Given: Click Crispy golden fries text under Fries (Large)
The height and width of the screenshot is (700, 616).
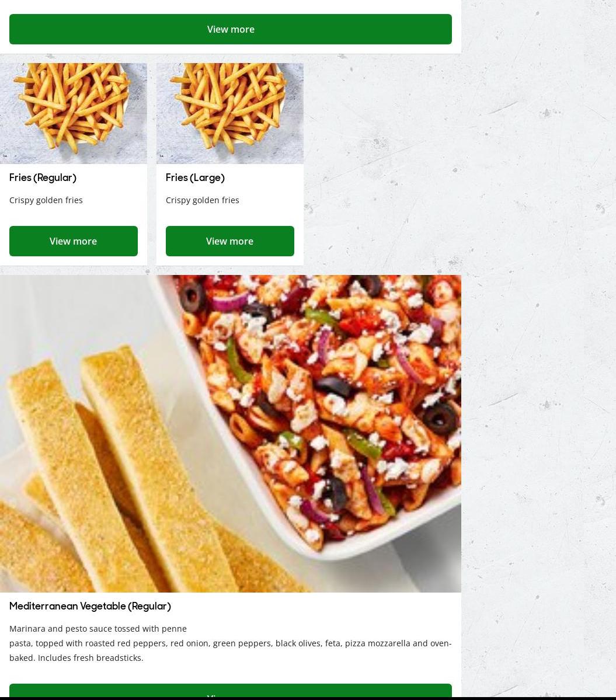Looking at the screenshot, I should (x=202, y=200).
